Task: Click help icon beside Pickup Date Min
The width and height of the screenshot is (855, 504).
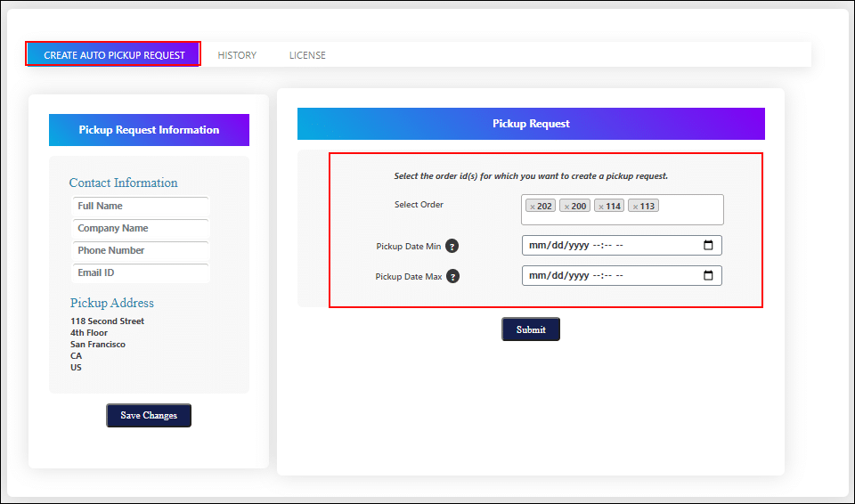Action: [452, 247]
